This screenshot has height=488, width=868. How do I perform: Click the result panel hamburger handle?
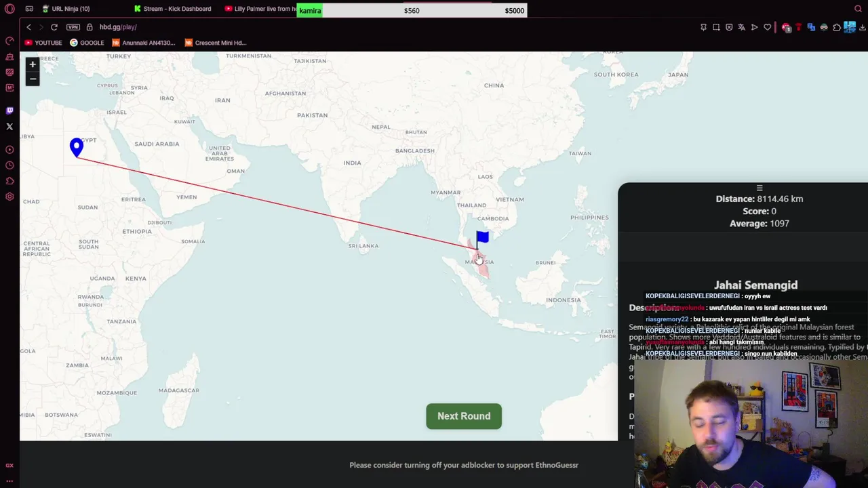tap(759, 188)
